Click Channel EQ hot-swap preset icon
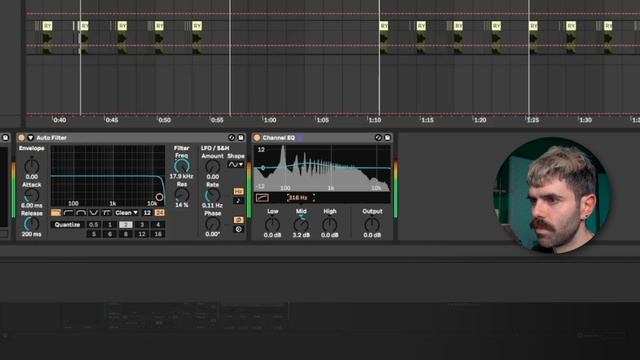The width and height of the screenshot is (640, 360). pyautogui.click(x=378, y=138)
